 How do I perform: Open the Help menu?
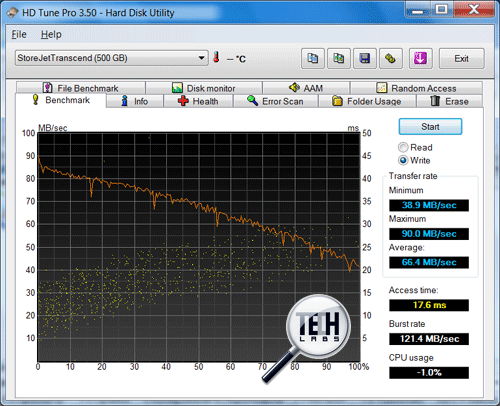[51, 34]
